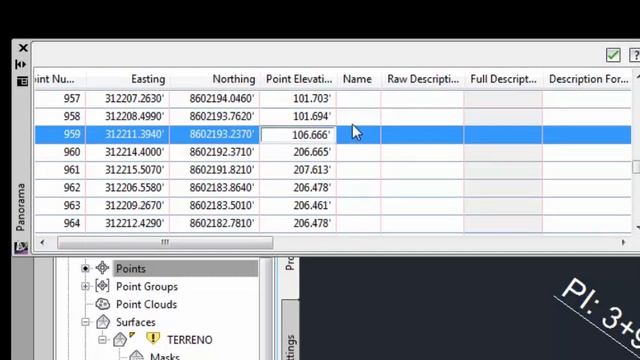Screen dimensions: 640x360
Task: Select point number 961 cell
Action: [x=60, y=170]
